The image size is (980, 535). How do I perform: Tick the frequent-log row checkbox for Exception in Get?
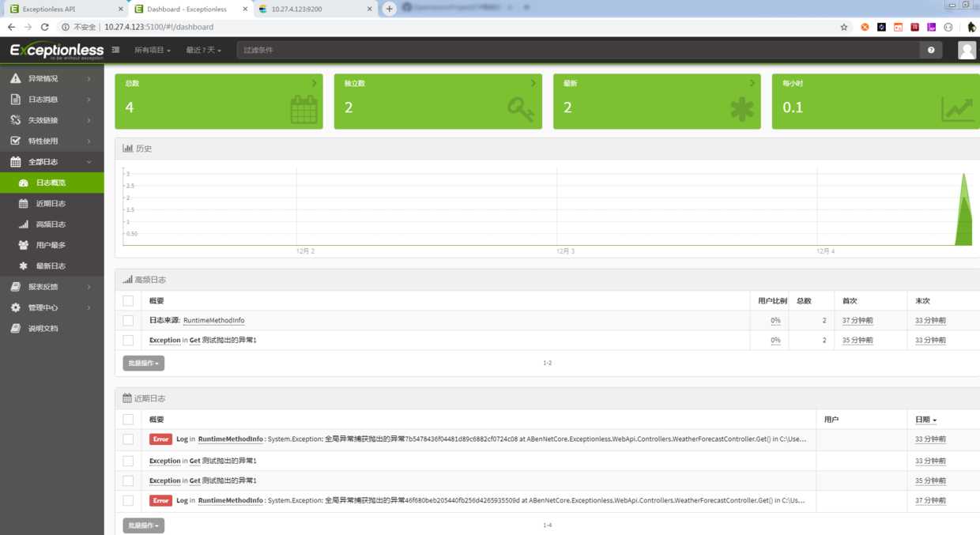[128, 340]
